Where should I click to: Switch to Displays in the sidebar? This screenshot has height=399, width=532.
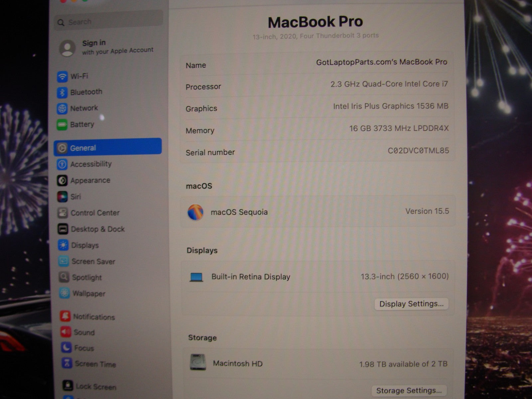[85, 245]
